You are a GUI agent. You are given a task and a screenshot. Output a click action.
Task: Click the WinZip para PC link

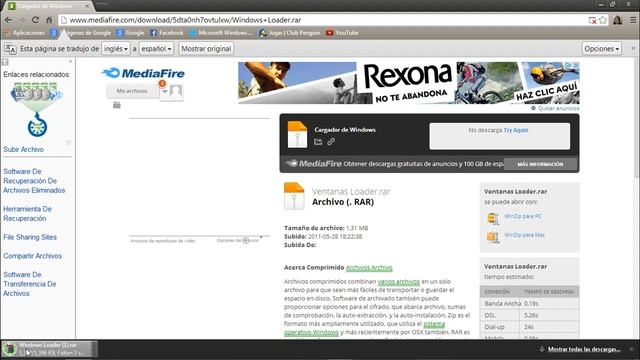pyautogui.click(x=523, y=216)
